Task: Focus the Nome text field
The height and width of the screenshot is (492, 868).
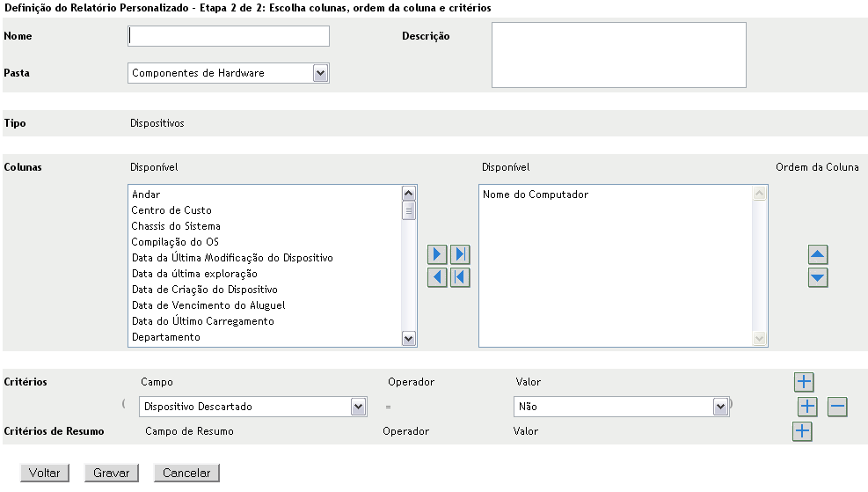Action: [229, 36]
